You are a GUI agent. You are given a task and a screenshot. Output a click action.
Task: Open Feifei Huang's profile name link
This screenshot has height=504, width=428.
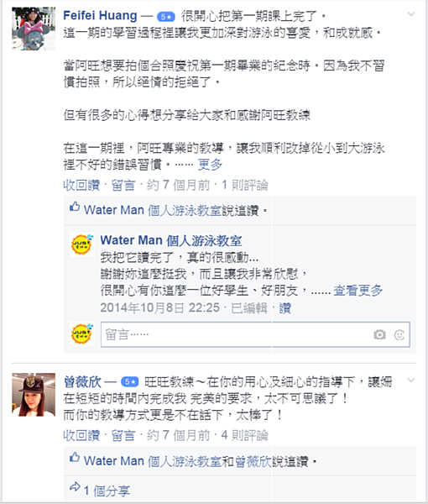click(100, 15)
